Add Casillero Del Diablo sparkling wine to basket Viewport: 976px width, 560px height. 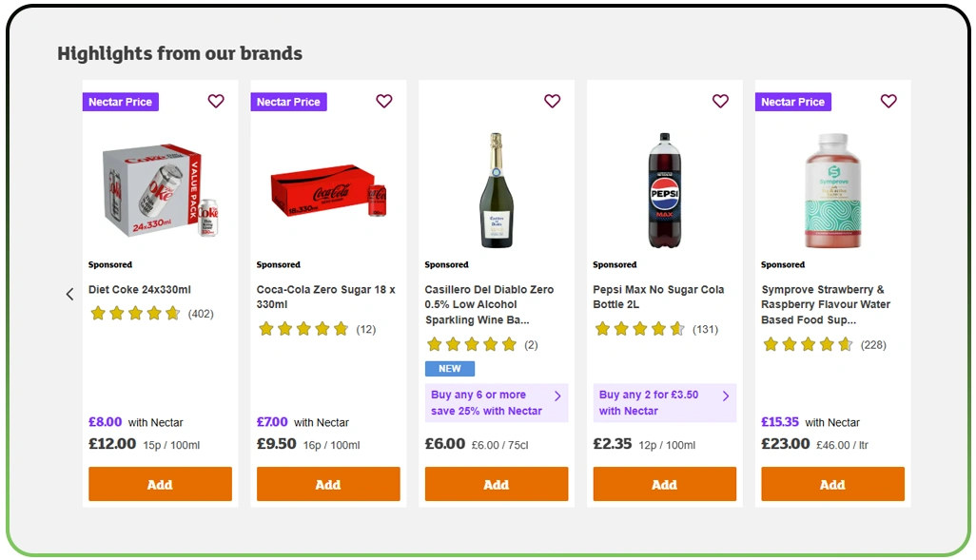pyautogui.click(x=496, y=484)
